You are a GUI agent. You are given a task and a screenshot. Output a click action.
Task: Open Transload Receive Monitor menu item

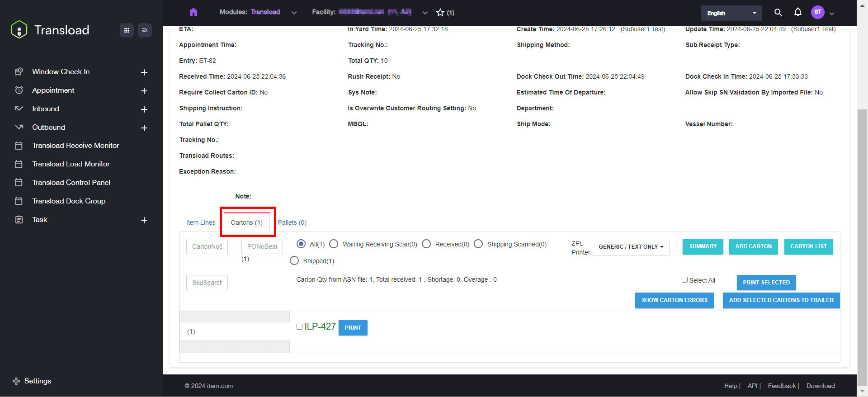click(x=75, y=146)
